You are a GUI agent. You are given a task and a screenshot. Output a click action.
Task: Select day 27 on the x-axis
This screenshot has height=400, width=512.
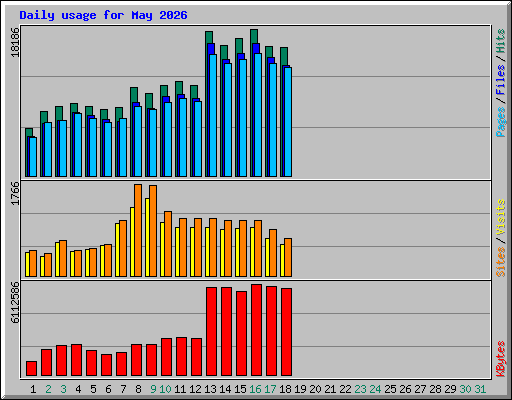[420, 389]
